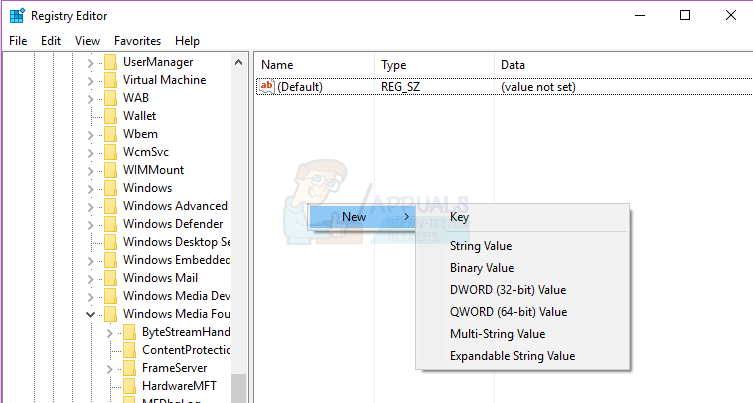Click the string value icon beside (Default)
Viewport: 753px width, 403px height.
(x=267, y=86)
